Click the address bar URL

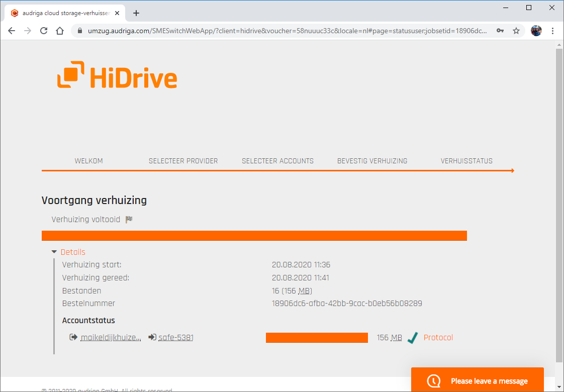[287, 31]
